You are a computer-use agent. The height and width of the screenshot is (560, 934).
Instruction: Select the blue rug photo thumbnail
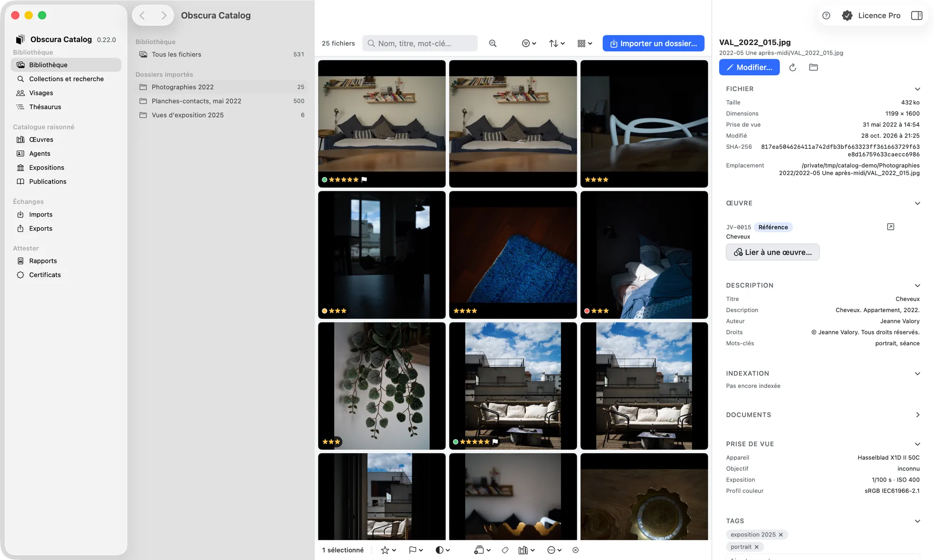coord(513,255)
